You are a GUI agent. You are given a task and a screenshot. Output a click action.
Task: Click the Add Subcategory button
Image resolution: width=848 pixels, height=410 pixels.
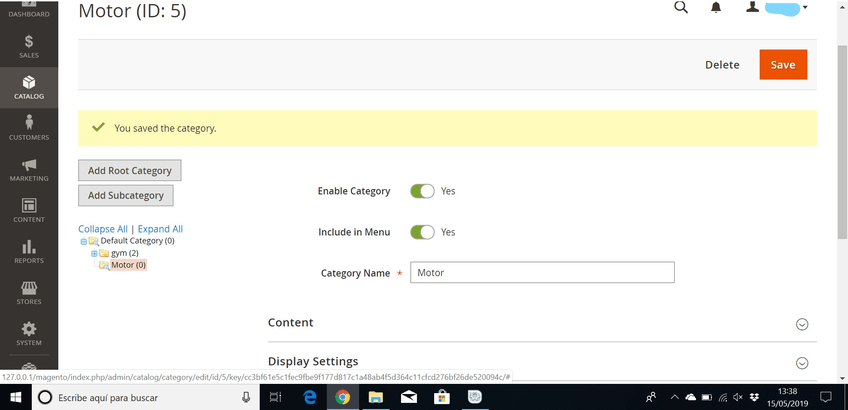pos(126,196)
